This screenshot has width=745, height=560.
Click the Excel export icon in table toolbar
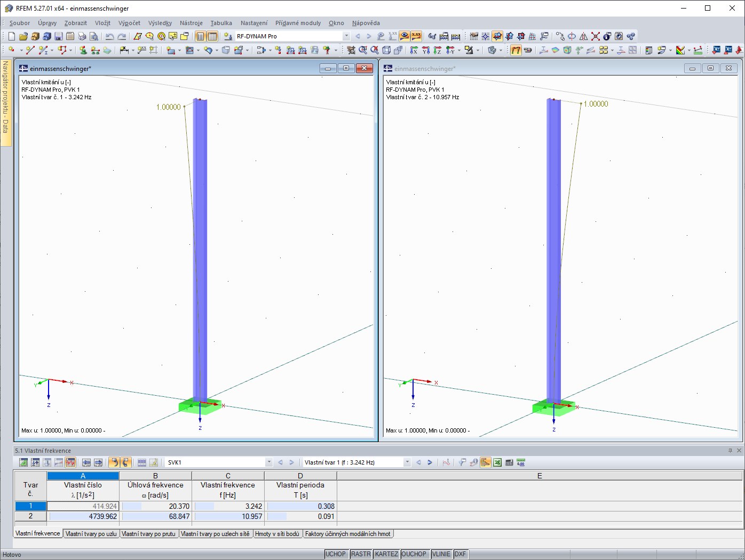pyautogui.click(x=497, y=462)
